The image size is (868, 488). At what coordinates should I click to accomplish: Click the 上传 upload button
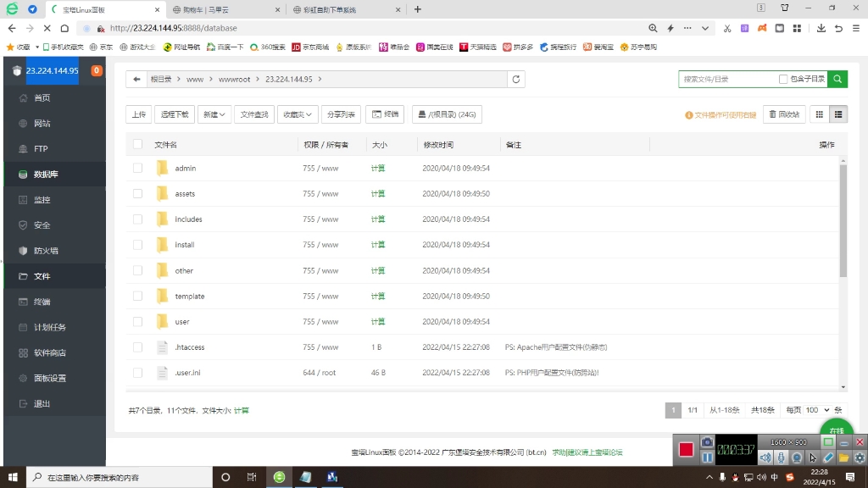tap(139, 114)
